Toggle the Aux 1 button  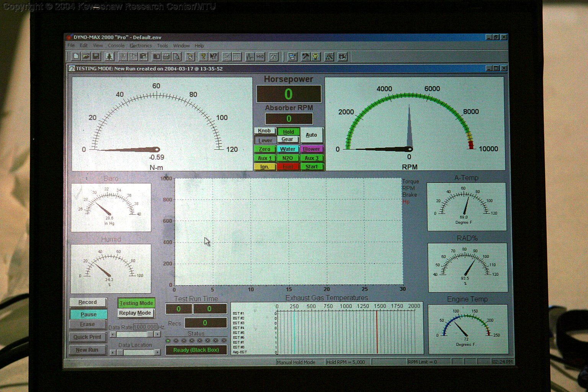265,158
